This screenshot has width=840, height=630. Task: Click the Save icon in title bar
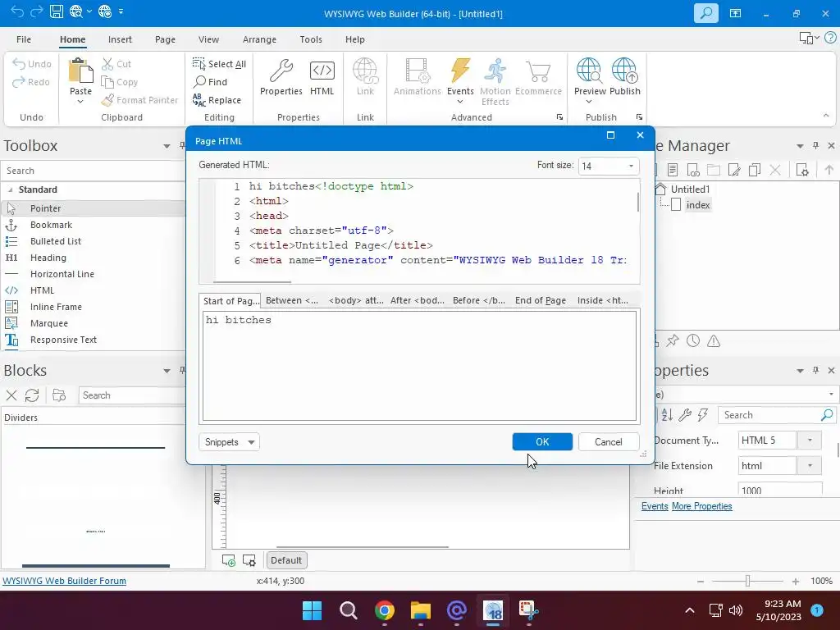click(x=57, y=11)
